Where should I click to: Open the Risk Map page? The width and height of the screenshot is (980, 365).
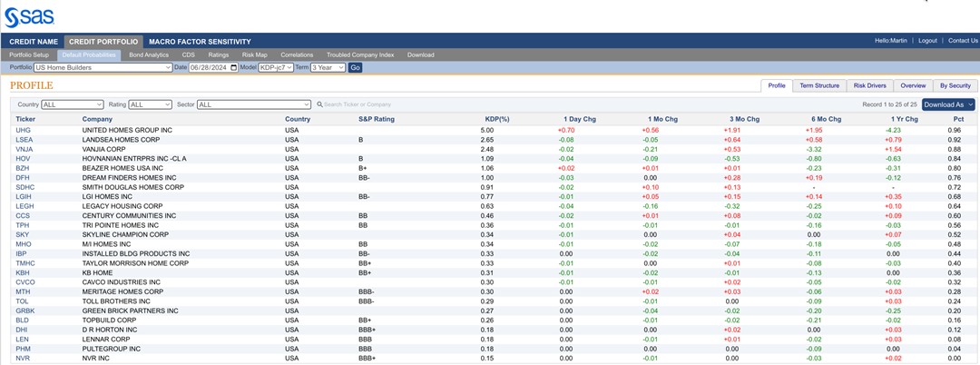point(254,55)
